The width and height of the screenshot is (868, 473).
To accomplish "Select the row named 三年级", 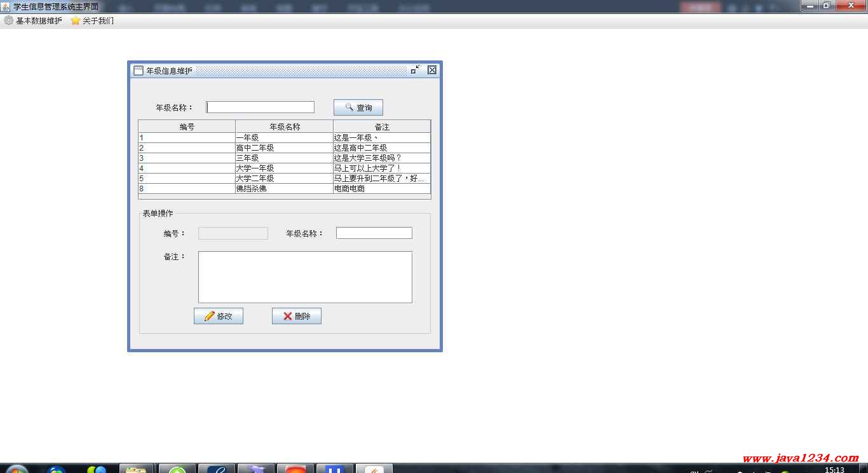I will (x=284, y=158).
